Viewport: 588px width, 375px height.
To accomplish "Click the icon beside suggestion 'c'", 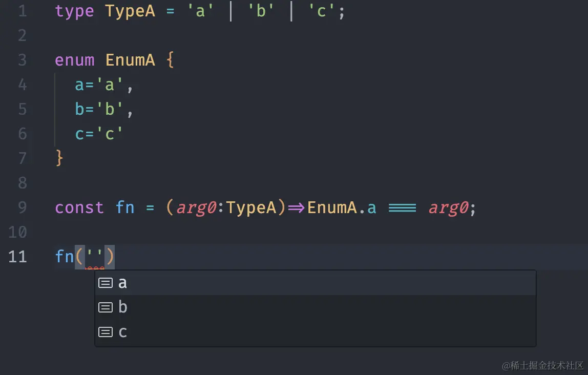I will point(106,332).
